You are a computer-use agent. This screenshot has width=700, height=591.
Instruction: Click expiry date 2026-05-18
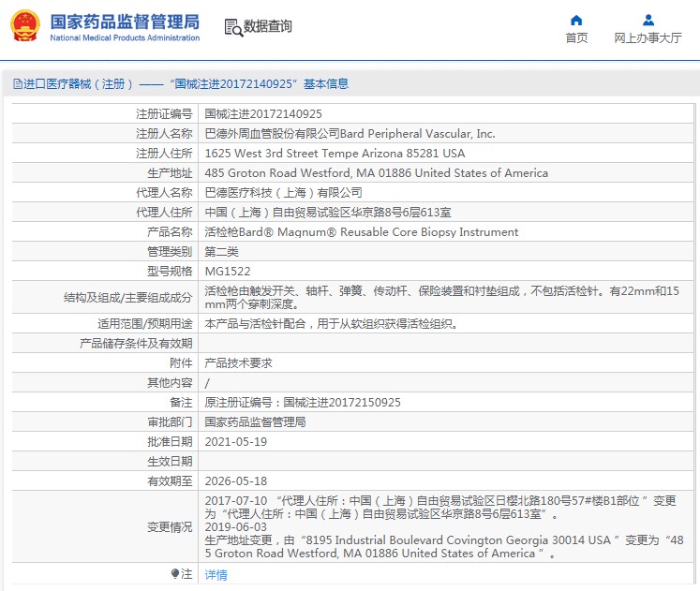tap(236, 480)
